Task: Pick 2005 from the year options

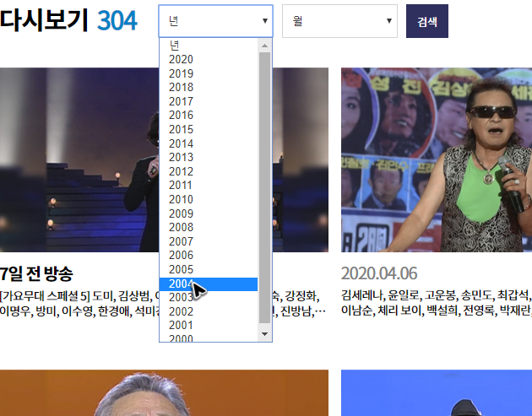Action: 209,269
